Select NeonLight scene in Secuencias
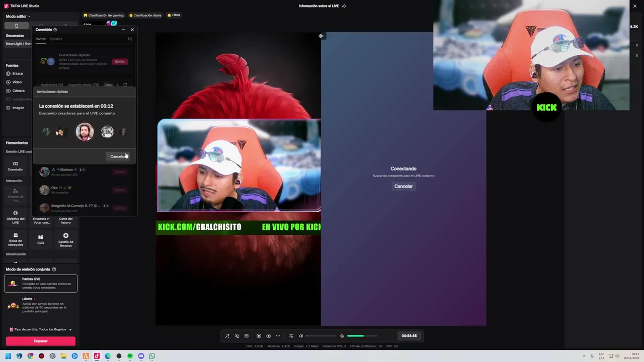644x362 pixels. 18,44
